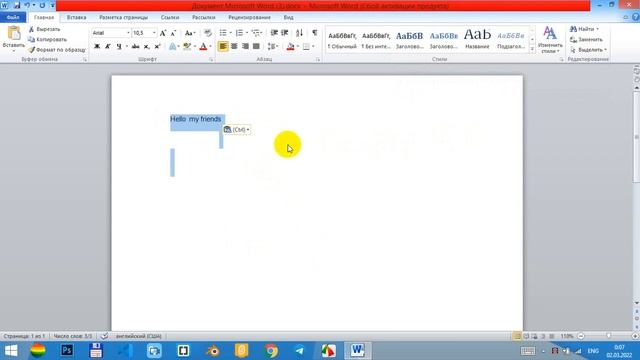Apply the text highlight color marker
This screenshot has height=360, width=640.
click(x=187, y=47)
